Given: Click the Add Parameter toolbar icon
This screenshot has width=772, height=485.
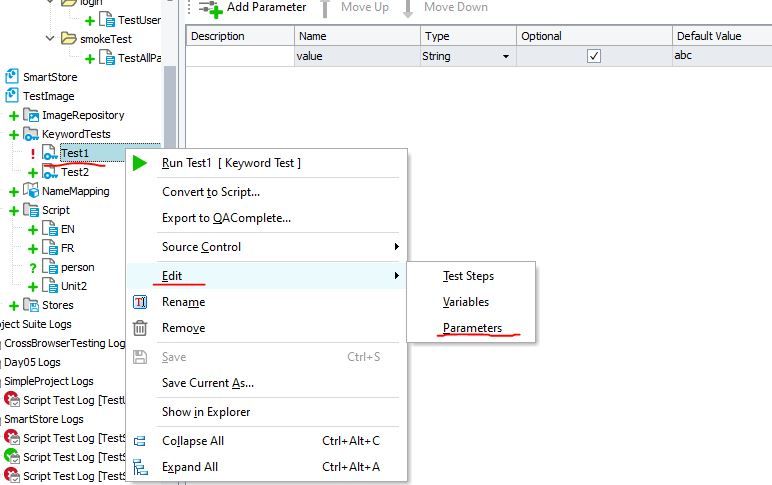Looking at the screenshot, I should pyautogui.click(x=211, y=8).
